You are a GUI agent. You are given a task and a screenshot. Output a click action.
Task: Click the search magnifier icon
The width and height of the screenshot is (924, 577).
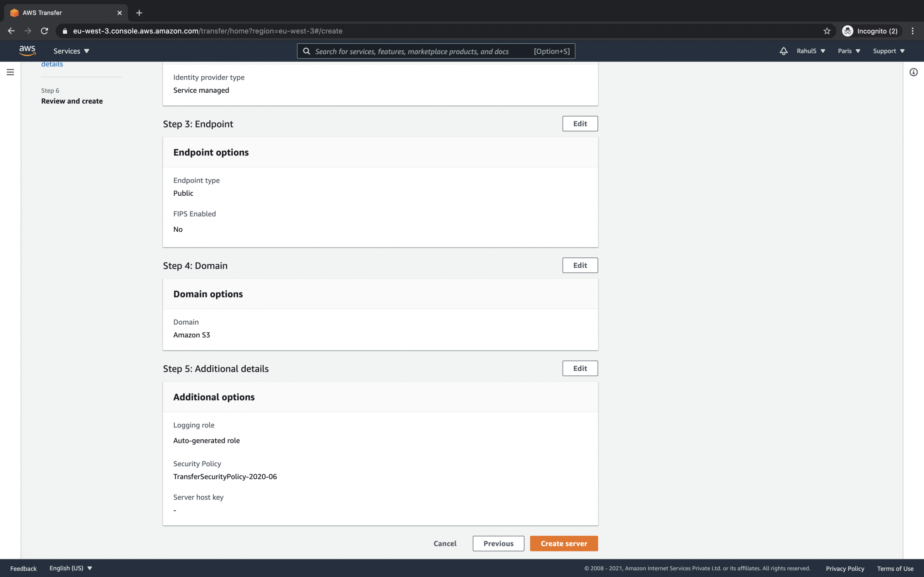click(x=307, y=51)
